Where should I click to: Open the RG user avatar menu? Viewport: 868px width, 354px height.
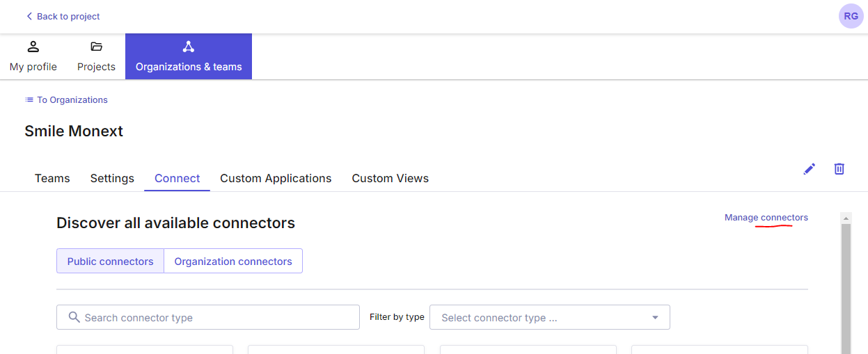point(851,16)
